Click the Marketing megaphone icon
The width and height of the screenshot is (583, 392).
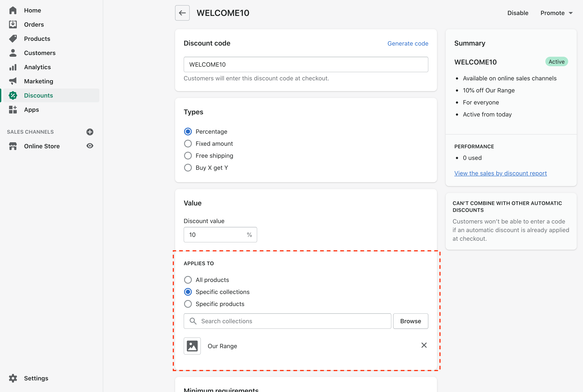tap(13, 81)
